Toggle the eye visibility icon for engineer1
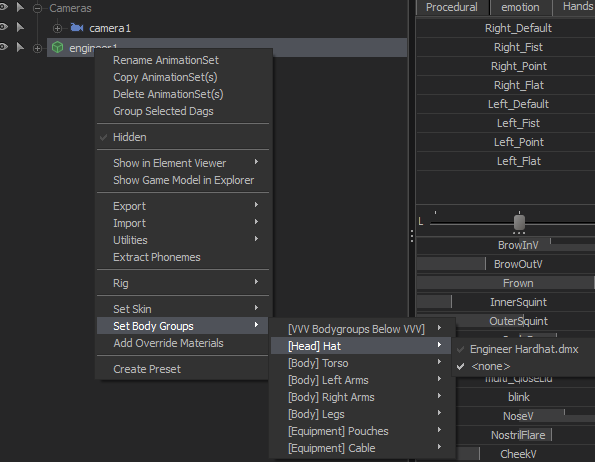This screenshot has height=462, width=595. coord(3,47)
